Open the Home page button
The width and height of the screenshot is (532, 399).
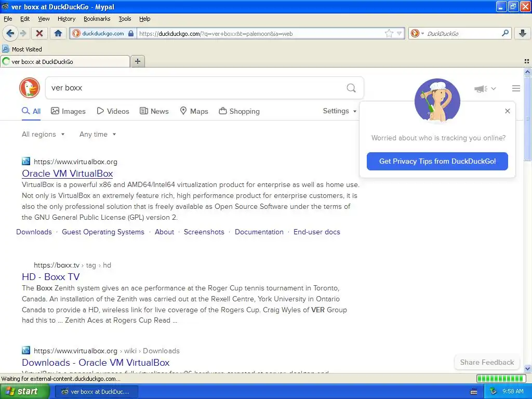click(x=58, y=33)
